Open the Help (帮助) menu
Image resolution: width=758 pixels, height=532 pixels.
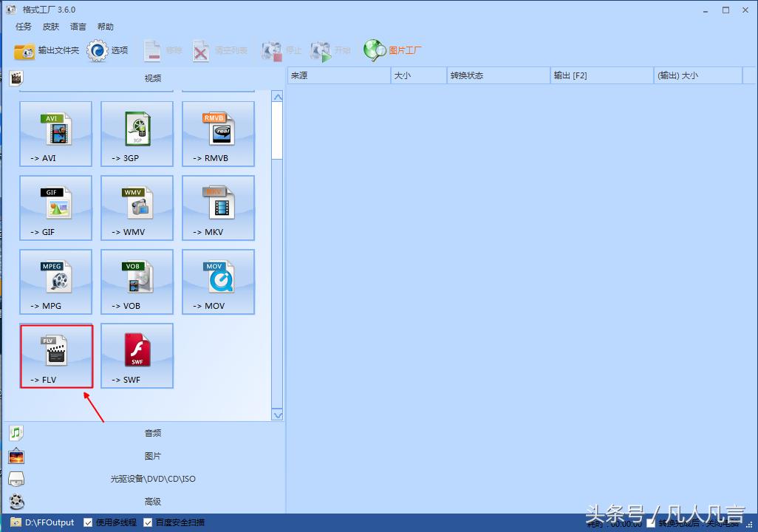(x=106, y=27)
